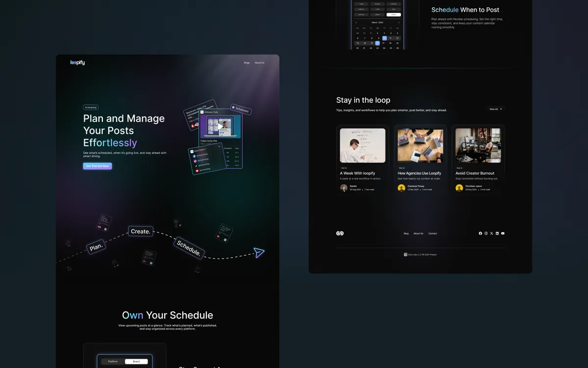Go to previous month in calendar
Image resolution: width=588 pixels, height=368 pixels.
356,23
